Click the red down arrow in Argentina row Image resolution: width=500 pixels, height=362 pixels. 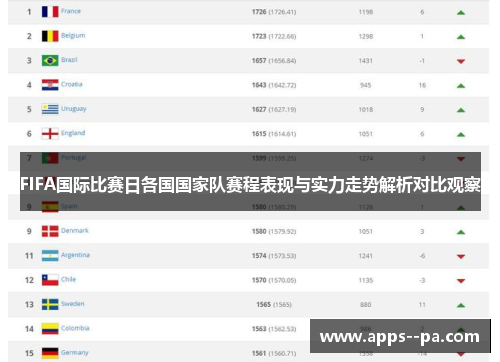pyautogui.click(x=461, y=257)
